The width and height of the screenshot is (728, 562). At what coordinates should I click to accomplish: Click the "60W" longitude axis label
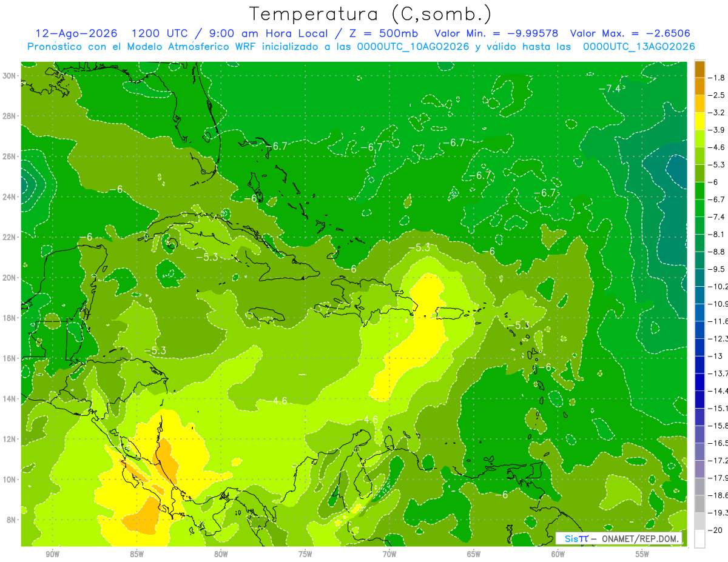(558, 555)
